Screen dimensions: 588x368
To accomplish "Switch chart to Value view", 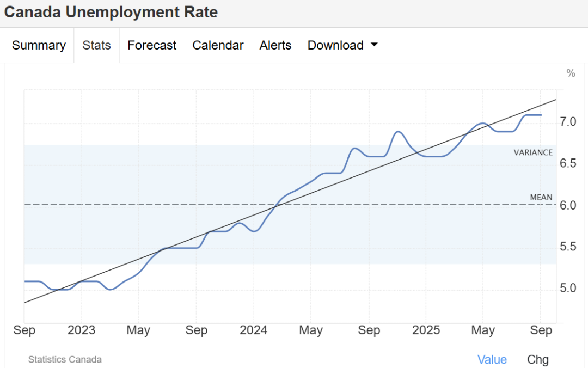I will 492,360.
